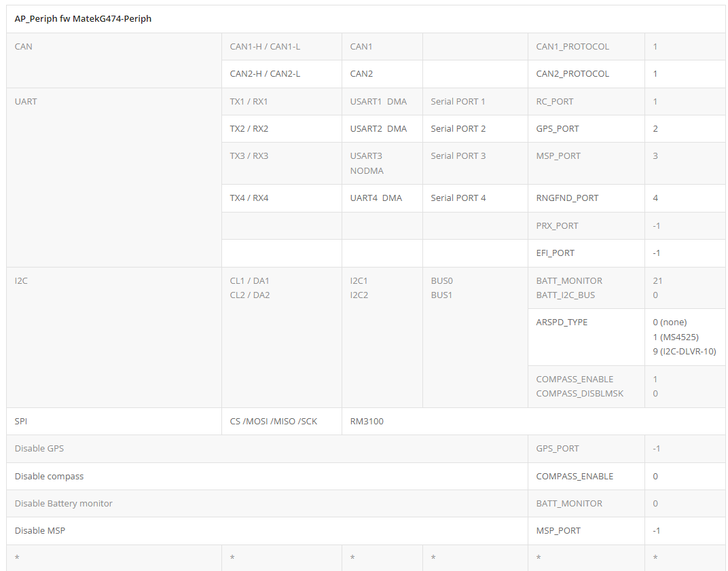Screen dimensions: 728x571
Task: Select the 'CS /MOSI /MISO /SCK' cell
Action: pos(282,422)
